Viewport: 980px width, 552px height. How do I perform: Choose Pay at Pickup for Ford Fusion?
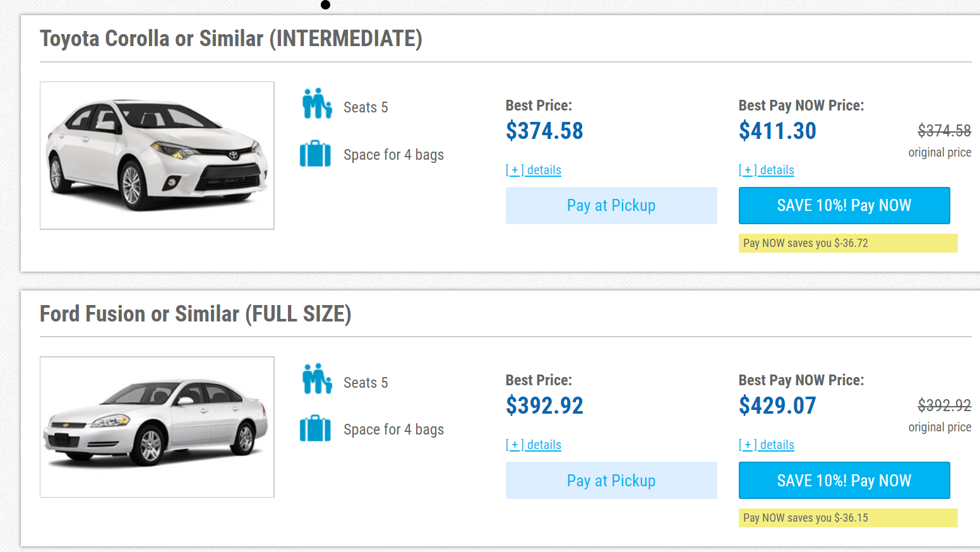611,481
